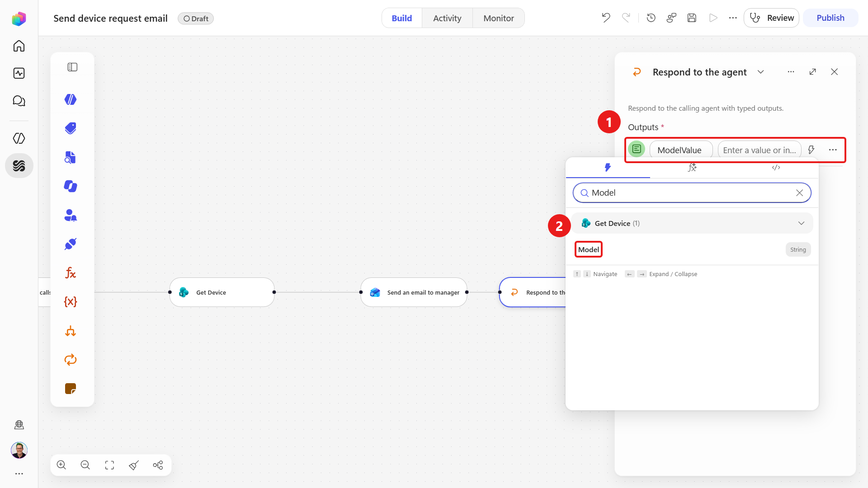
Task: Click the Review button
Action: point(772,18)
